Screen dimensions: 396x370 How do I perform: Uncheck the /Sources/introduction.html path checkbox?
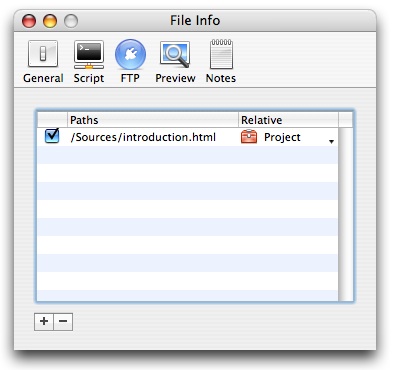point(52,136)
